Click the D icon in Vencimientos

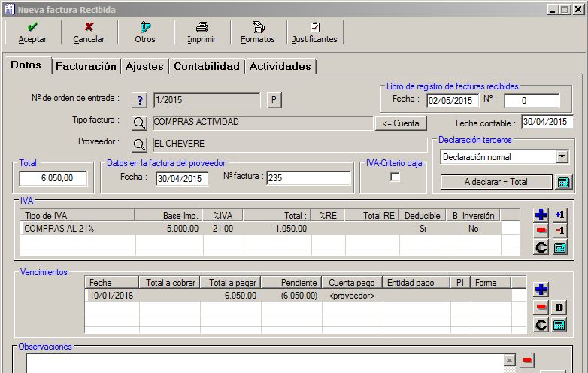tap(559, 308)
